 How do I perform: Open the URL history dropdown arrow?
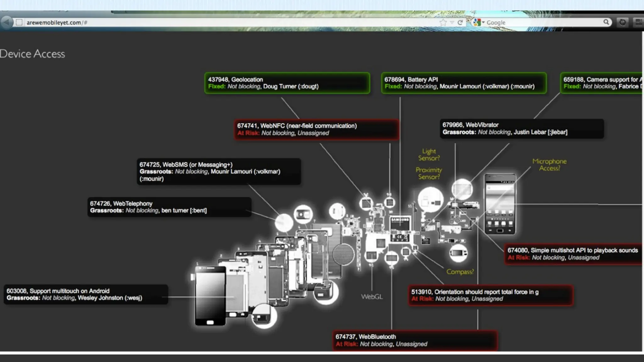coord(452,22)
